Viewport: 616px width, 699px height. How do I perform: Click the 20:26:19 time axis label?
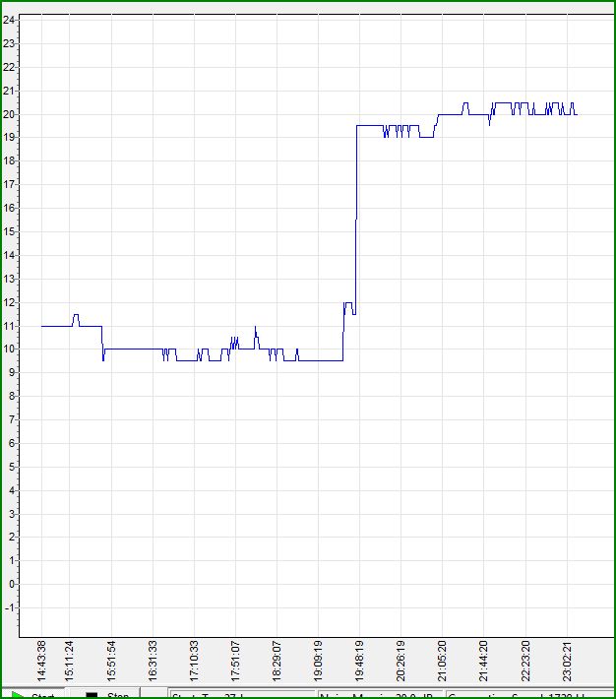point(400,661)
